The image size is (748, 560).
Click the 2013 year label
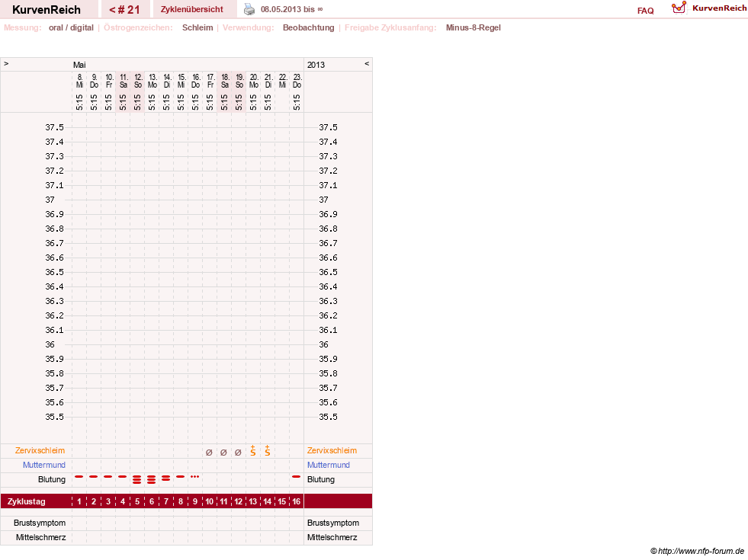point(316,65)
